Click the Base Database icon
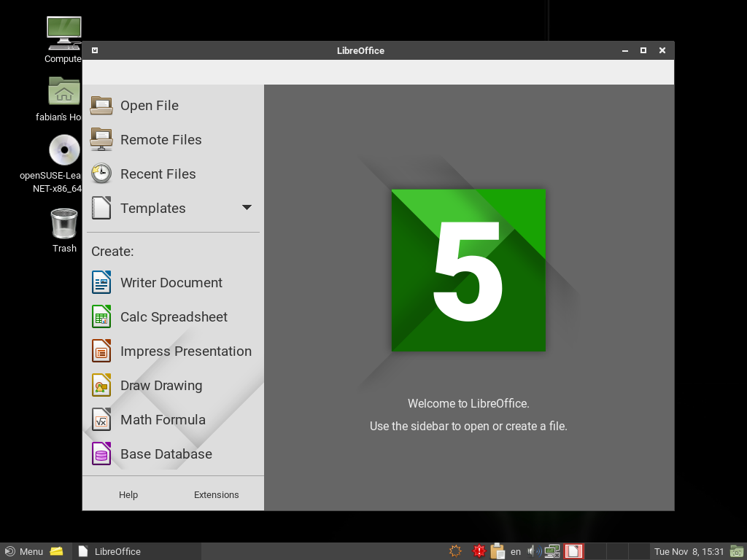This screenshot has width=747, height=560. [x=101, y=454]
